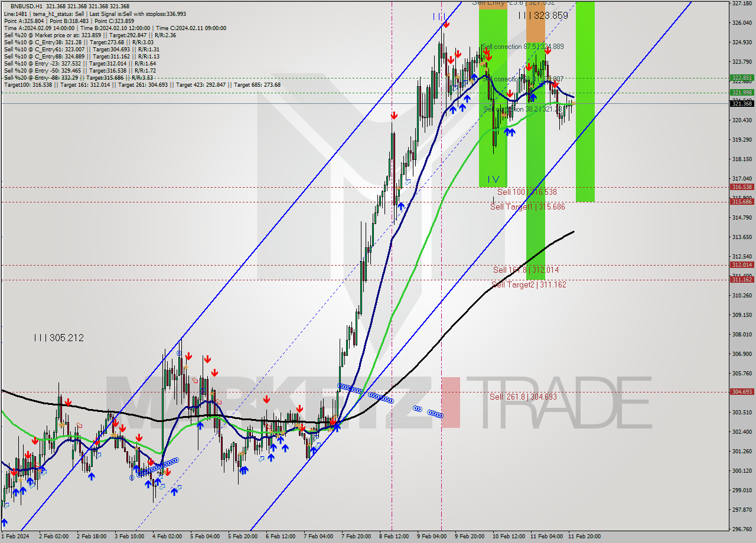This screenshot has width=756, height=543.
Task: Click the green 321.998 price tag
Action: point(742,92)
